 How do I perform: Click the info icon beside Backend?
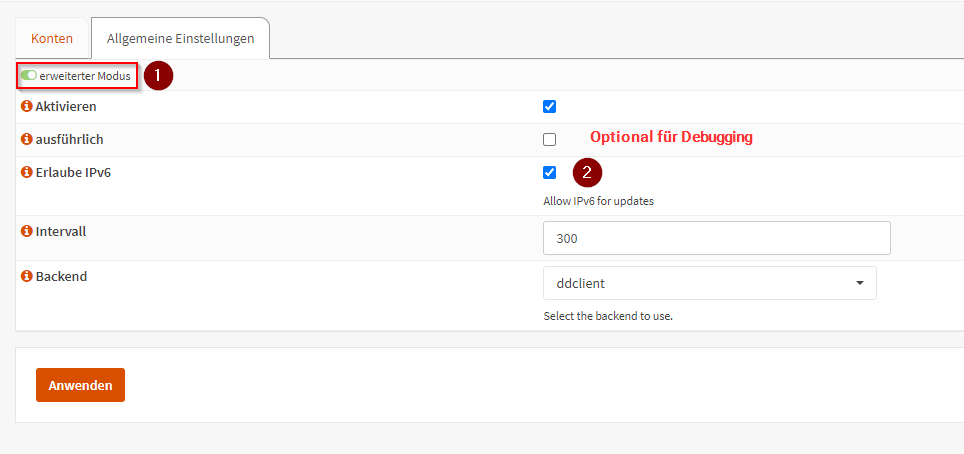[x=27, y=276]
